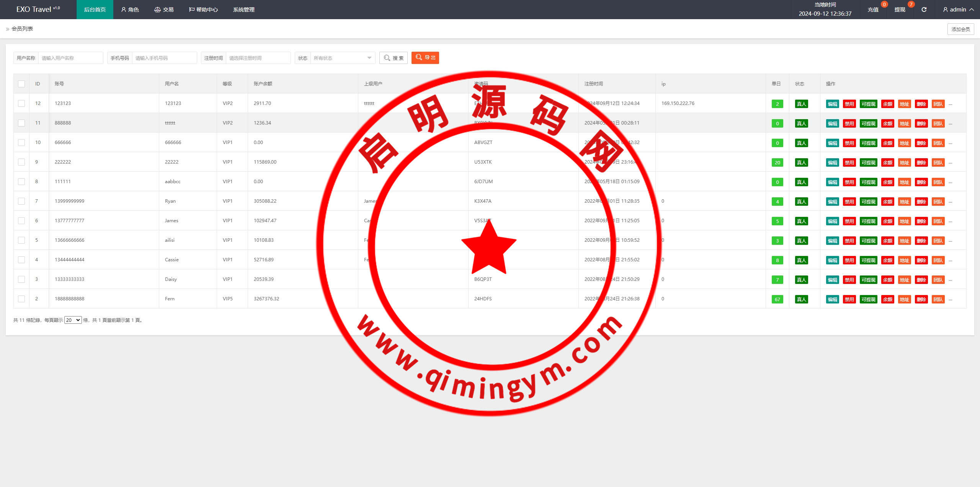Click the orange 导出 export button

pos(425,57)
